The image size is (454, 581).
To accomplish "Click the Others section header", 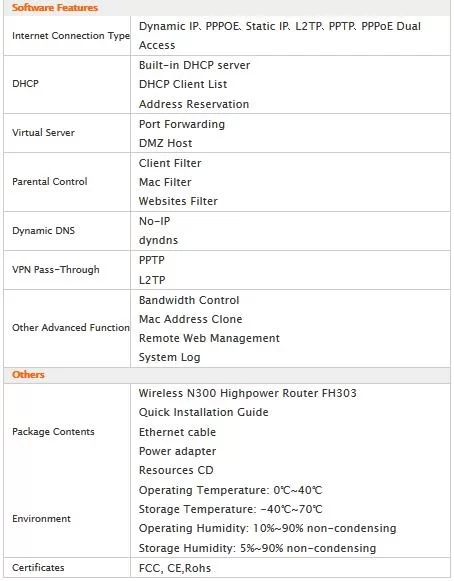I will (28, 375).
